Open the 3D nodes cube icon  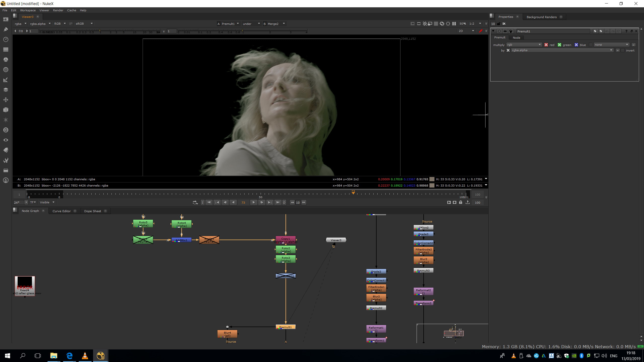point(6,110)
